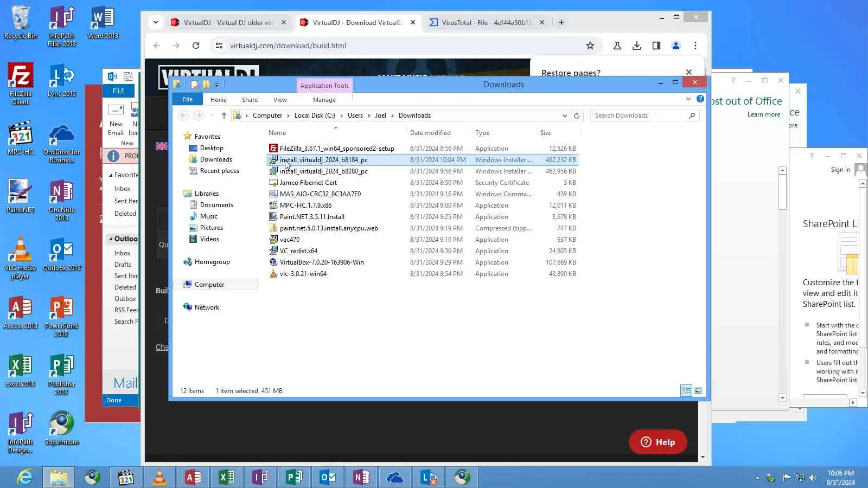Select Documents library in navigation pane

point(216,205)
